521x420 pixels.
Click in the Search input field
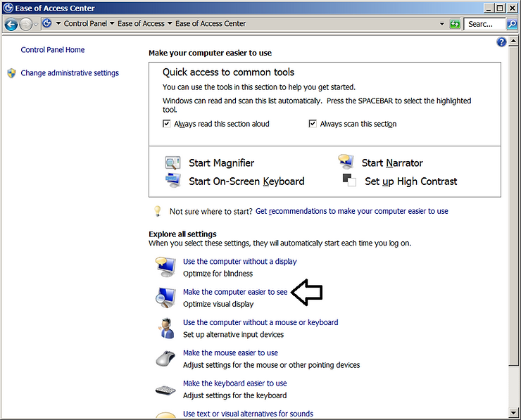[484, 24]
